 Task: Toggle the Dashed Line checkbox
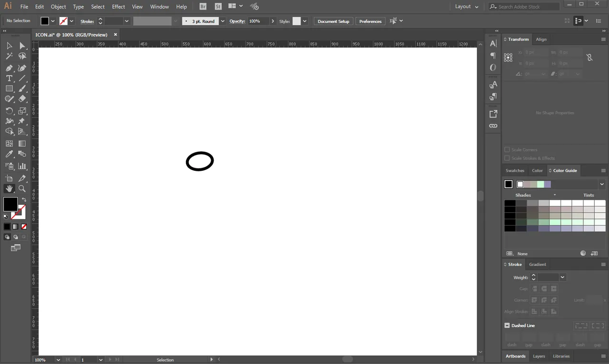(x=507, y=325)
